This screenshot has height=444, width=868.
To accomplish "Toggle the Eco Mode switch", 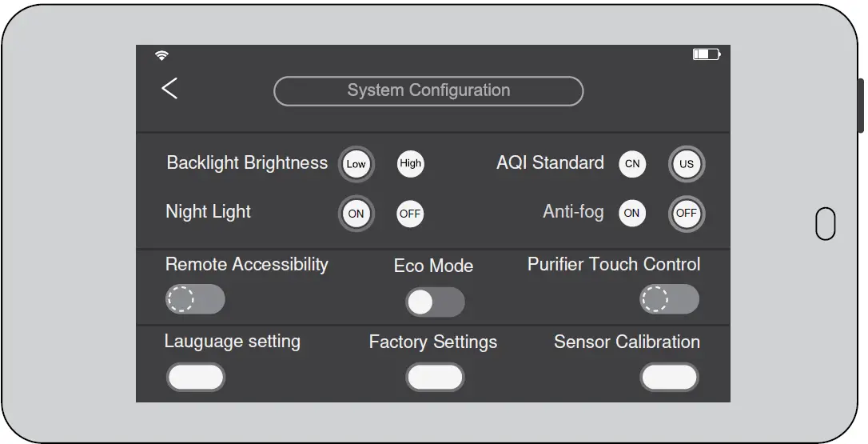I will (435, 302).
